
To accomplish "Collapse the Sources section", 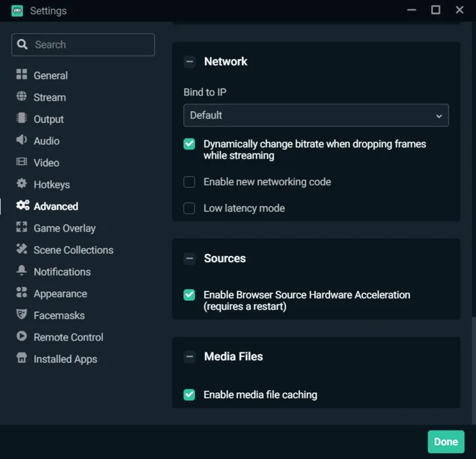I will coord(190,259).
